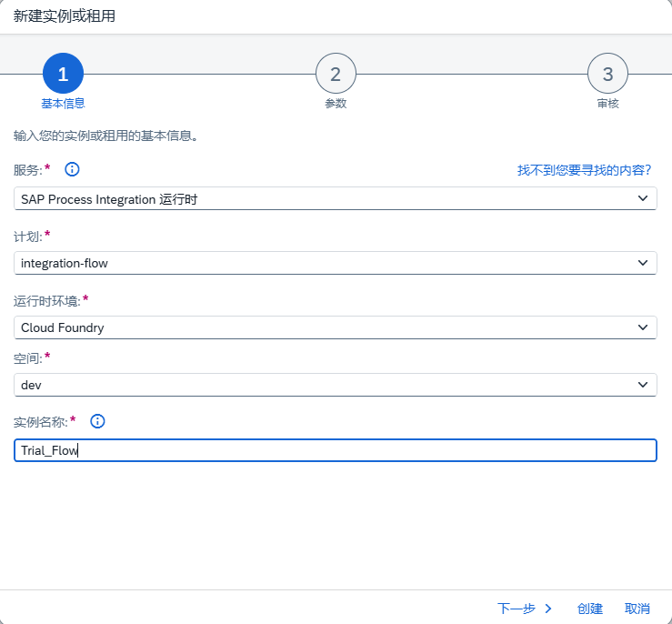Click the SAP Process Integration 运行时 text

[x=109, y=199]
